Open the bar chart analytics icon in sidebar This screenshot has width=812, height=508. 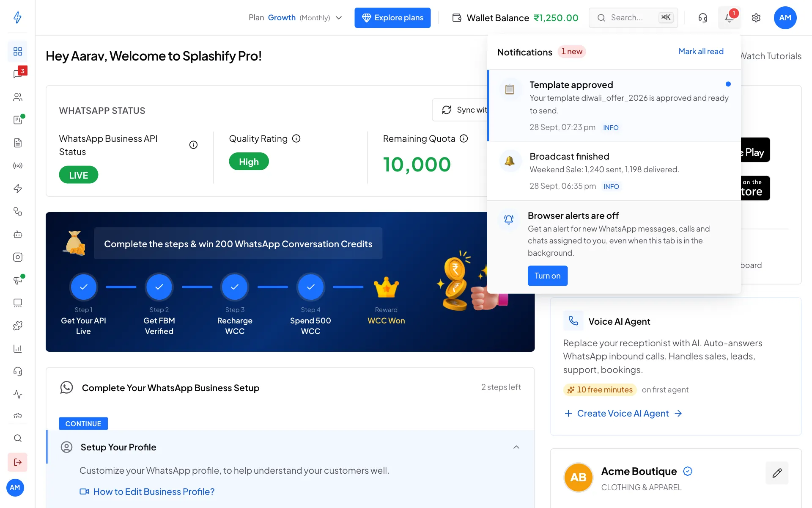pyautogui.click(x=17, y=348)
